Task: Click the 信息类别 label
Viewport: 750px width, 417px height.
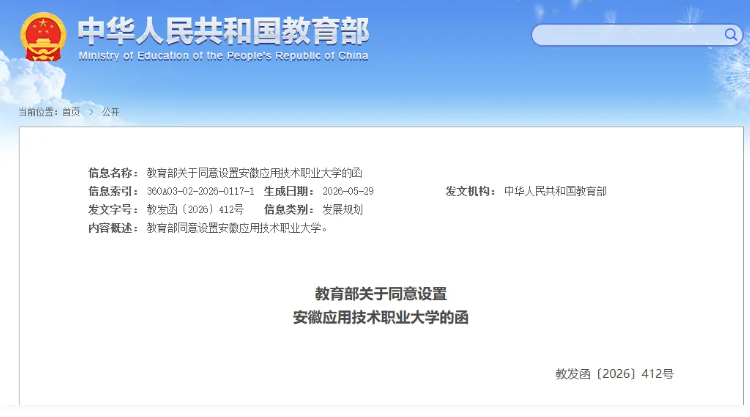Action: [x=289, y=209]
